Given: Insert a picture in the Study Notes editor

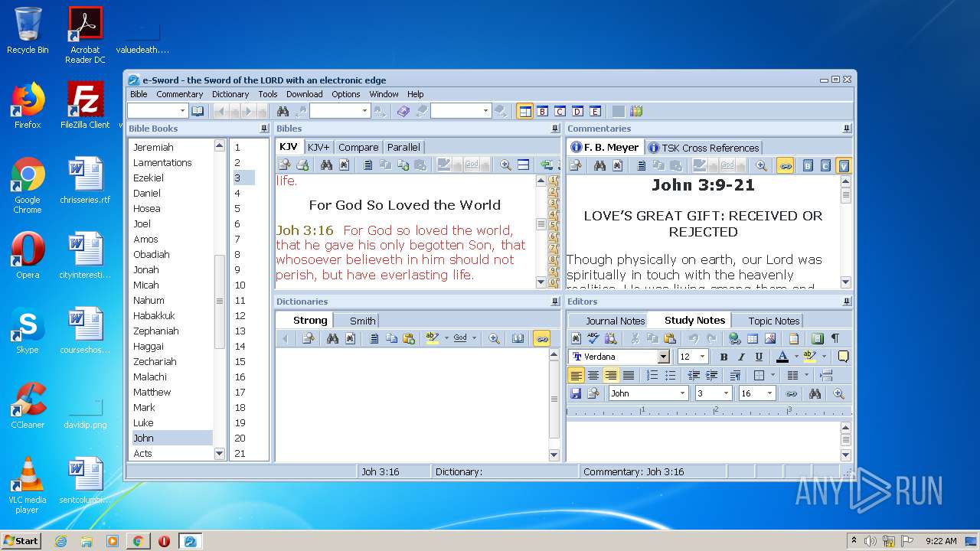Looking at the screenshot, I should coord(770,338).
